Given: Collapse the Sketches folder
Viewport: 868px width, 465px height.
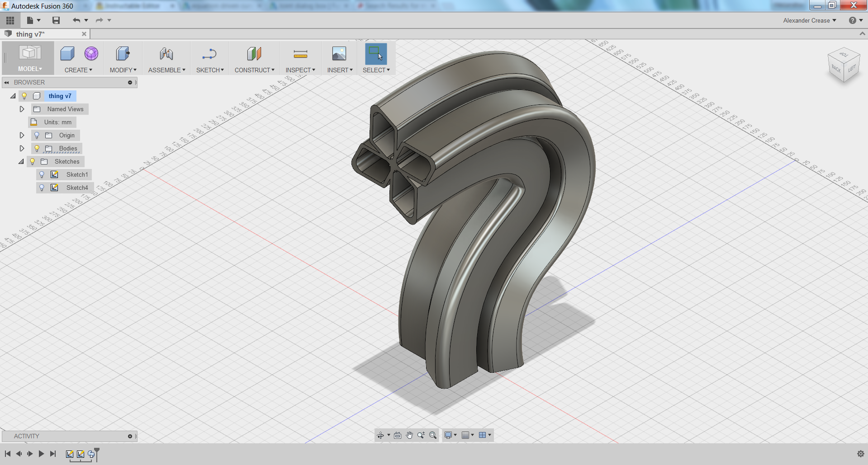Looking at the screenshot, I should [x=21, y=161].
